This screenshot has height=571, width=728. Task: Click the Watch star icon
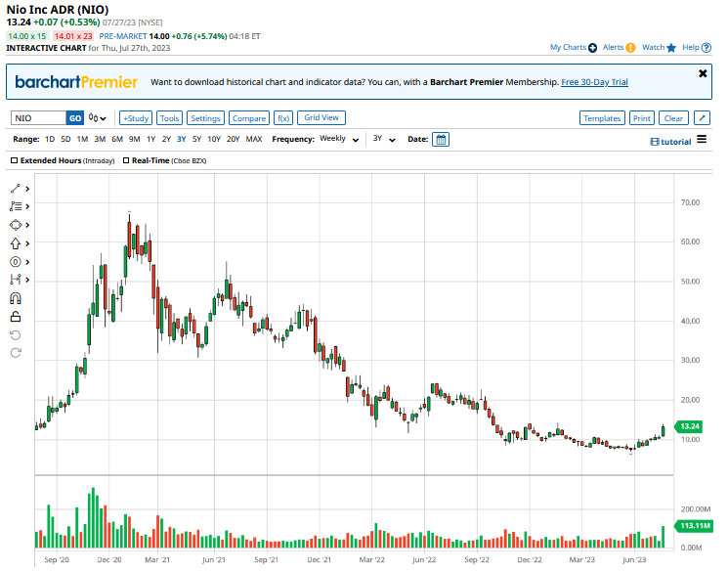point(671,47)
